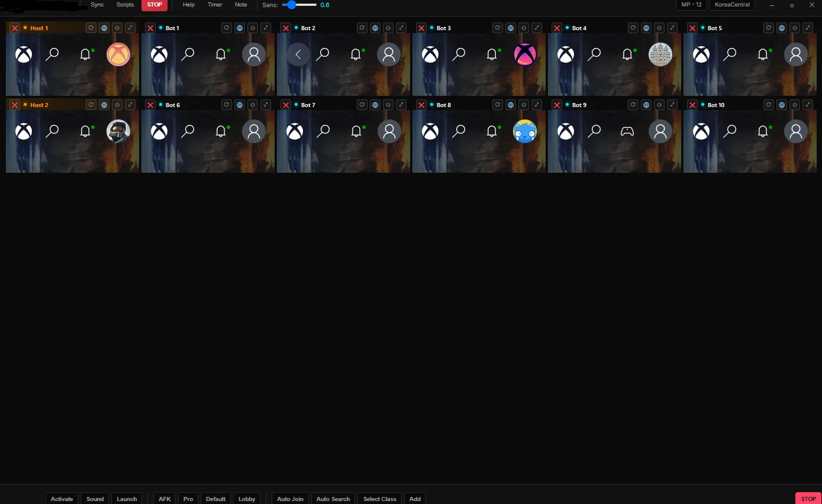Expand Bot 9 panel with the fullscreen icon
Screen dimensions: 822x504
(x=672, y=105)
